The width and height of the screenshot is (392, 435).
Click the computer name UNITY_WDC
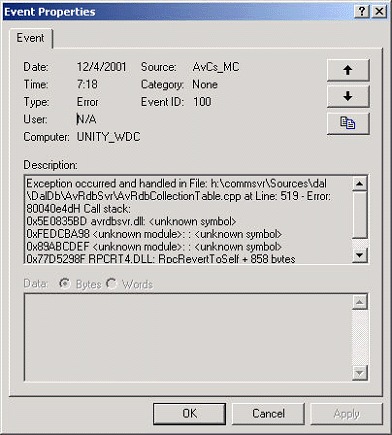point(109,137)
